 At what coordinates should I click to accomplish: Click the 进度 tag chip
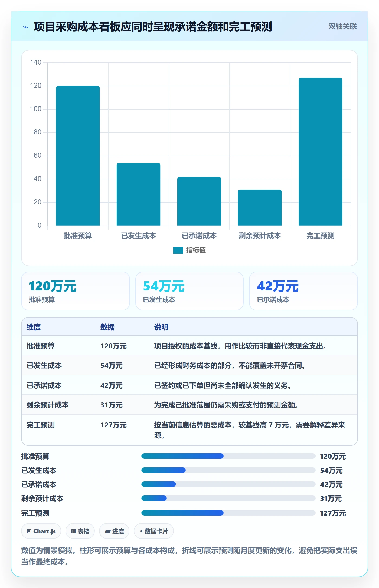pos(114,531)
